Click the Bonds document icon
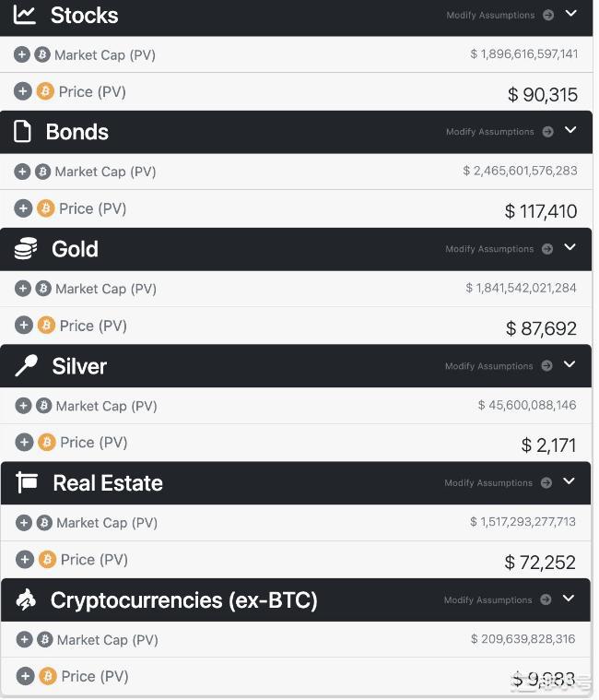Image resolution: width=599 pixels, height=700 pixels. click(23, 132)
